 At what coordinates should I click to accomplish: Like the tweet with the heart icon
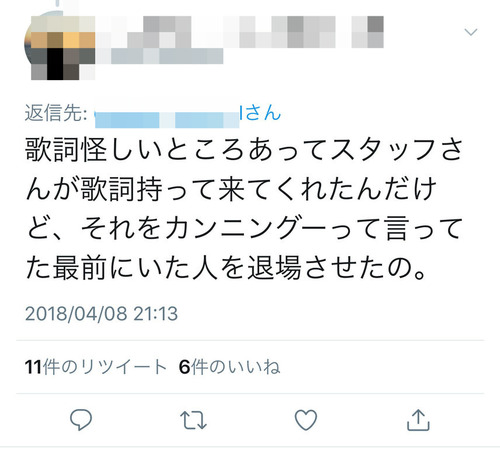[x=306, y=420]
